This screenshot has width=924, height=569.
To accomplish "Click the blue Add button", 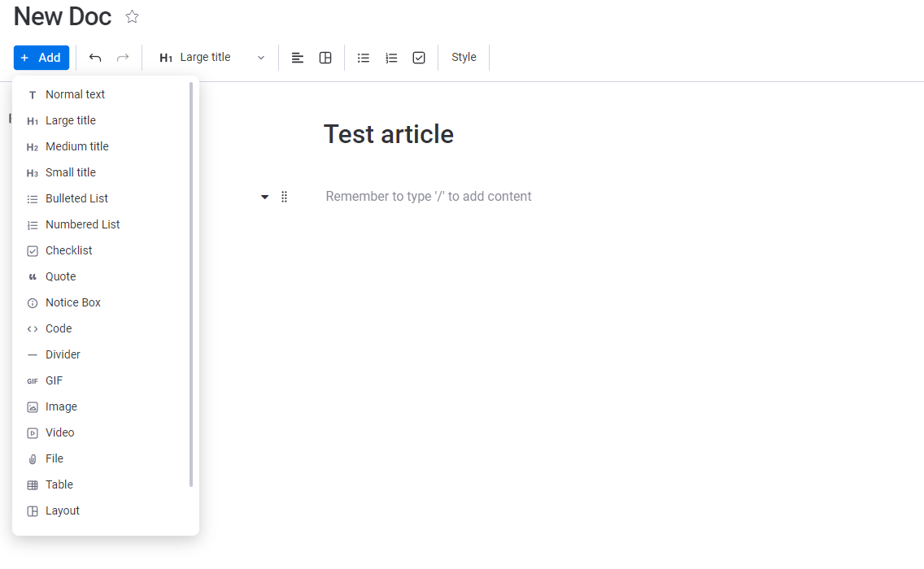I will (41, 58).
